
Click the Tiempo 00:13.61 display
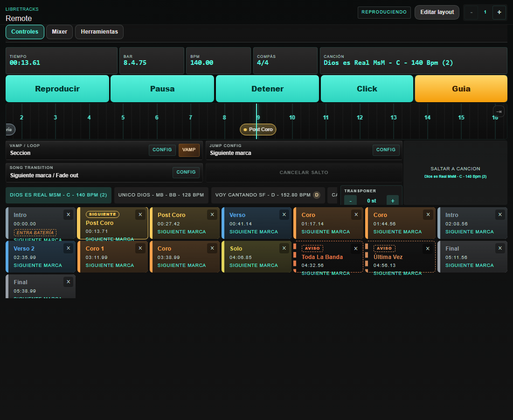point(62,61)
